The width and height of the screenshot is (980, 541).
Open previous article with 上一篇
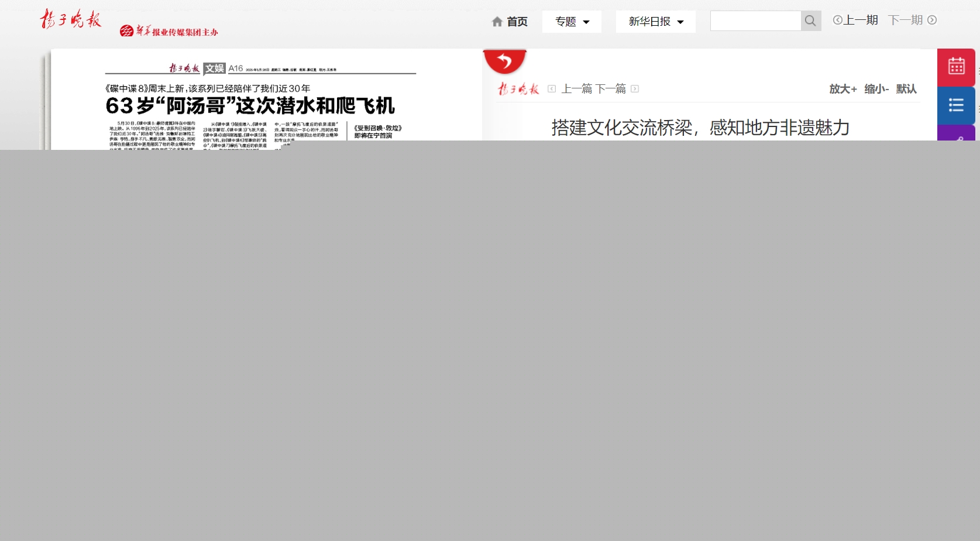576,89
